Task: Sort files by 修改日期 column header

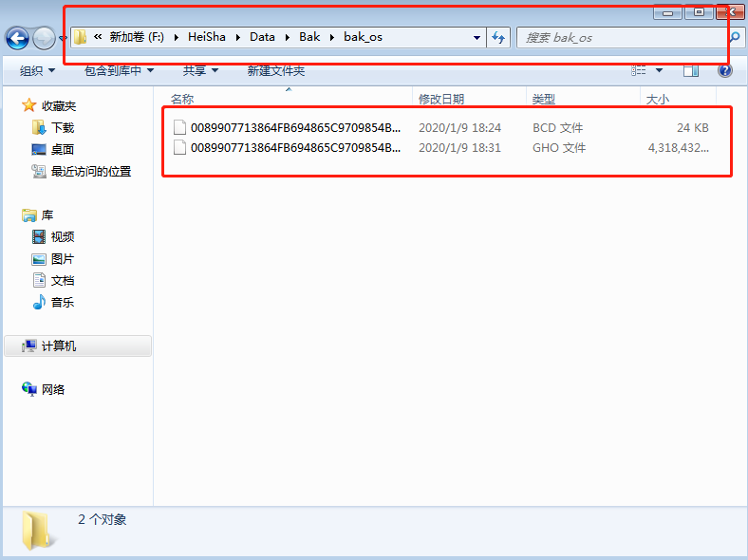Action: point(441,99)
